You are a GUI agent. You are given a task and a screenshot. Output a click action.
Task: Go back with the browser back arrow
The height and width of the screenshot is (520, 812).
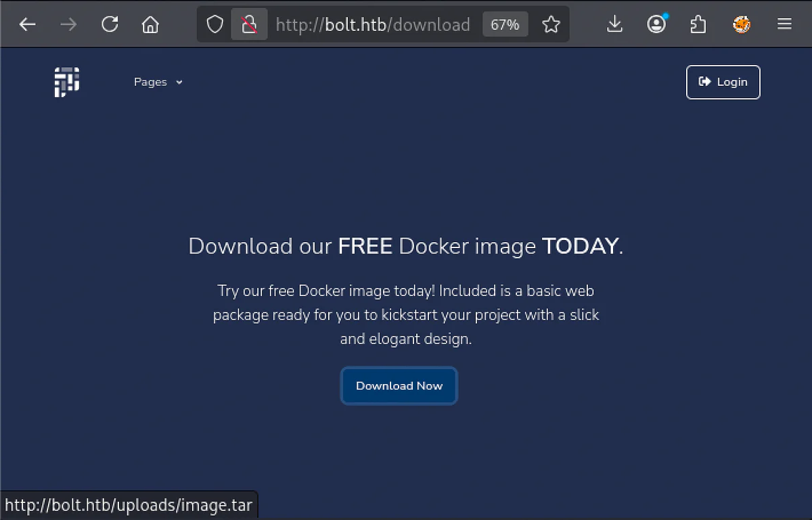tap(27, 25)
